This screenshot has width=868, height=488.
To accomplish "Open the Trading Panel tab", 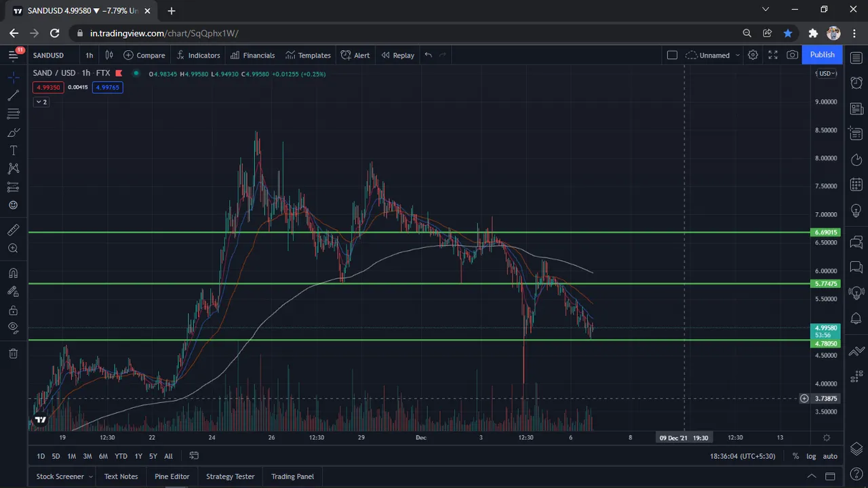I will pos(292,476).
